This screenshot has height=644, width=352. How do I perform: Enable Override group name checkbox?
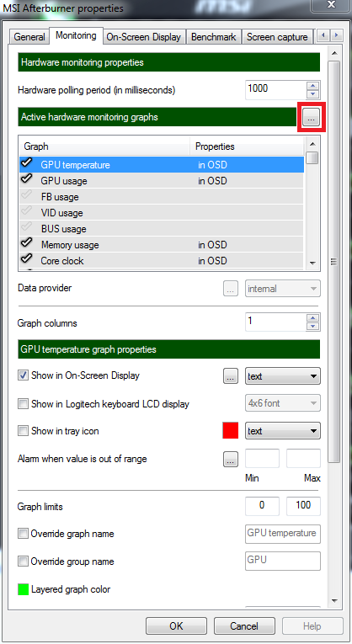pyautogui.click(x=23, y=562)
